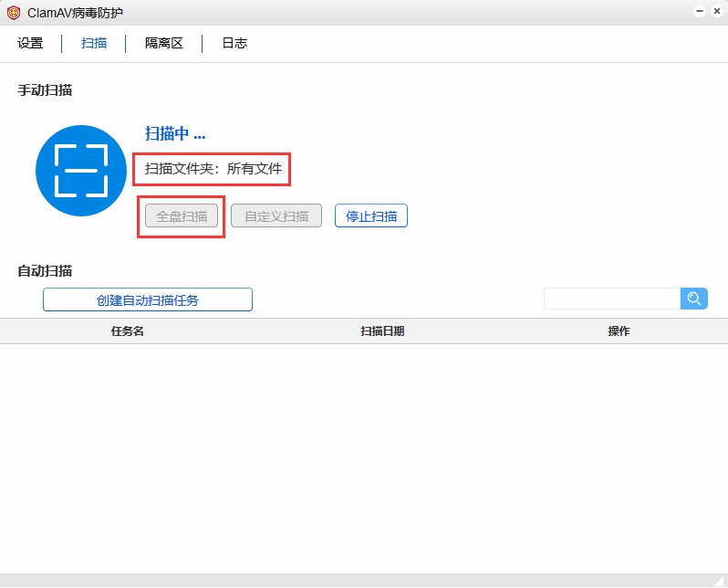Screen dimensions: 728x588
Task: Click the magnifier search icon button
Action: (x=693, y=299)
